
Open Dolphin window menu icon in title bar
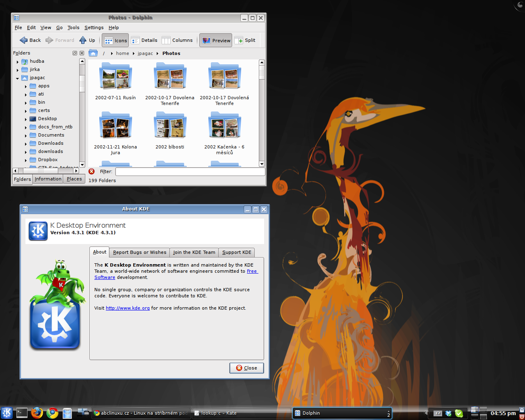tap(16, 18)
